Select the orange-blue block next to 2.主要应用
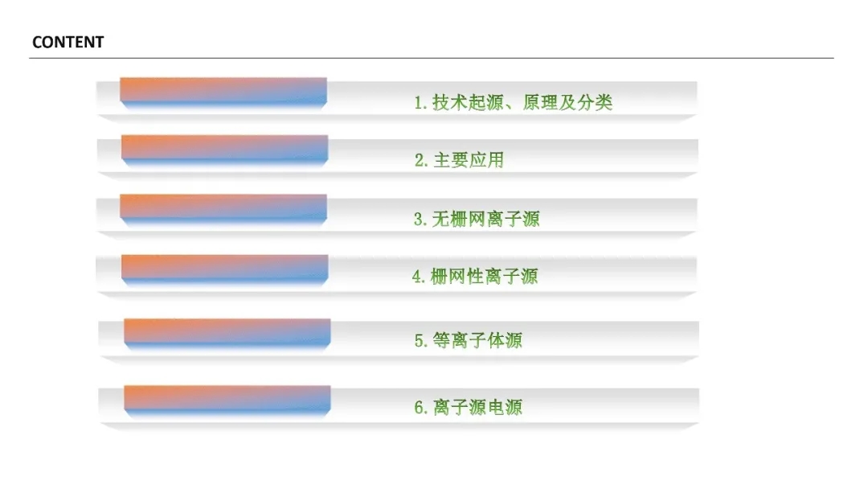The image size is (868, 489). 225,149
